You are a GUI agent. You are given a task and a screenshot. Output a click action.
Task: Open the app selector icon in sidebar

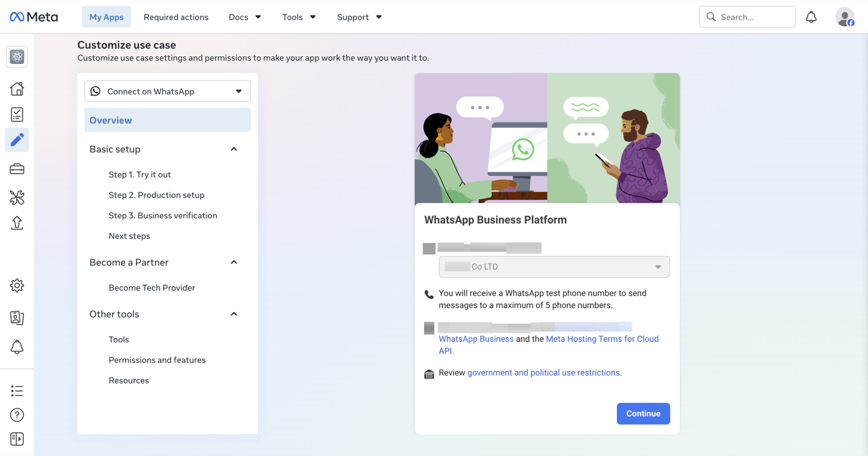coord(17,56)
